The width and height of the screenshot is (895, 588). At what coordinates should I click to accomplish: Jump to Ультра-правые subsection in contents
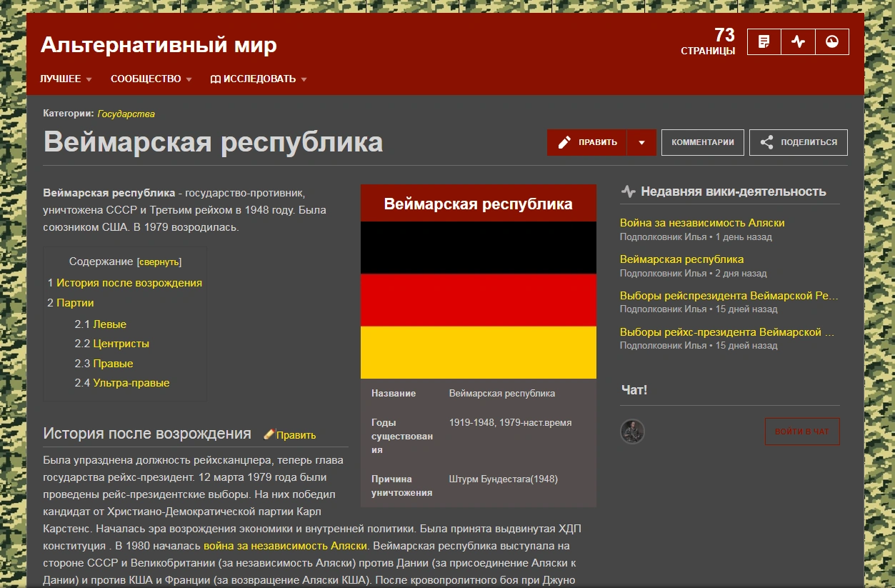coord(131,383)
